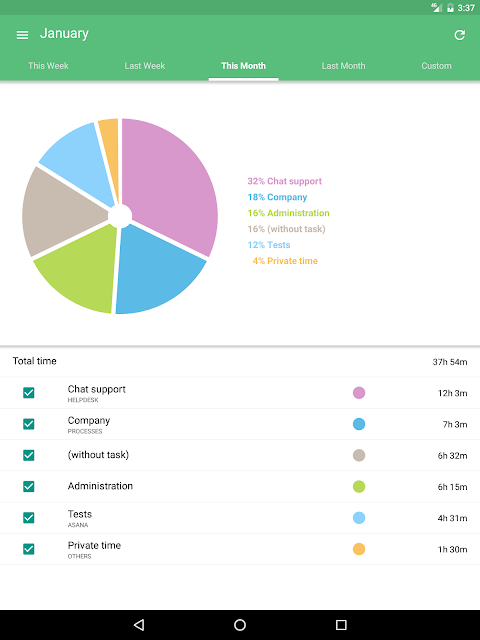480x640 pixels.
Task: Switch to the This Week tab
Action: coord(48,66)
